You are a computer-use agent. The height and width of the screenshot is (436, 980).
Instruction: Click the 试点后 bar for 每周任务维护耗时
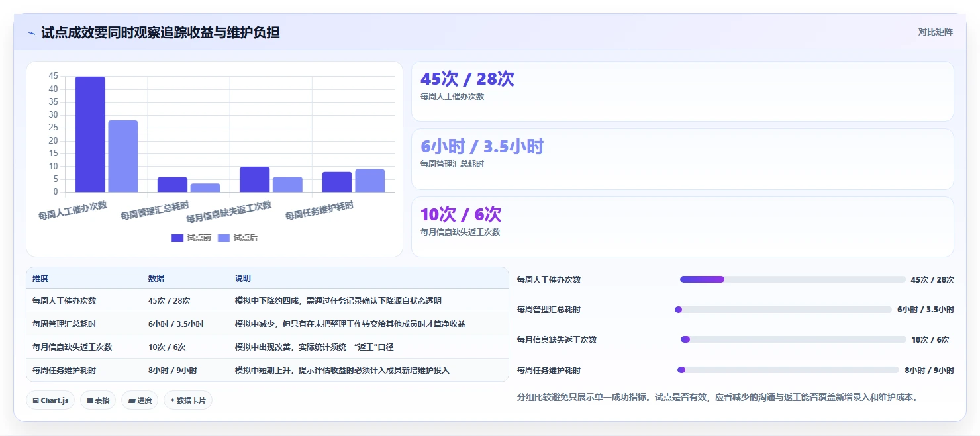coord(369,181)
